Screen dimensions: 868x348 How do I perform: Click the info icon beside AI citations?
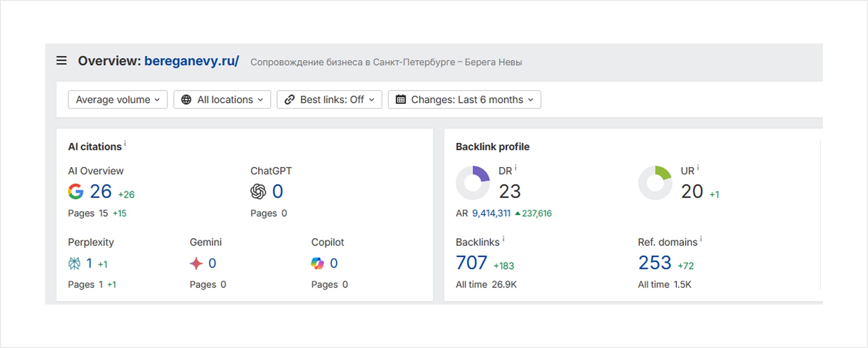click(125, 143)
